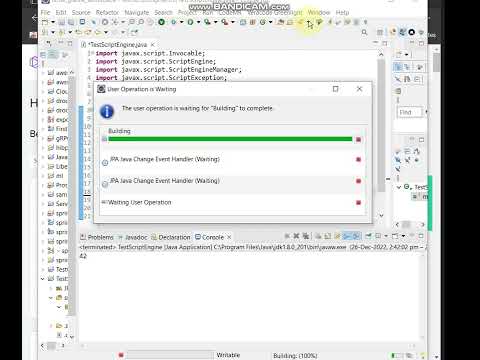Switch to the Problems tab

point(97,237)
